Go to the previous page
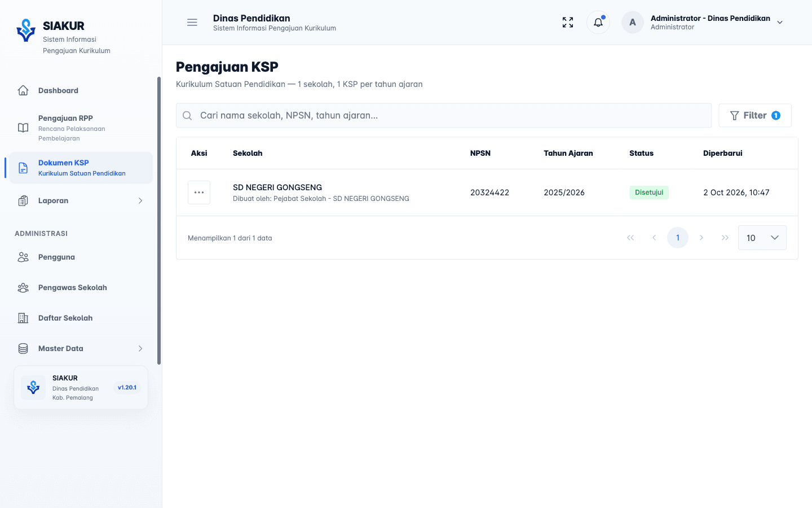 (x=654, y=238)
